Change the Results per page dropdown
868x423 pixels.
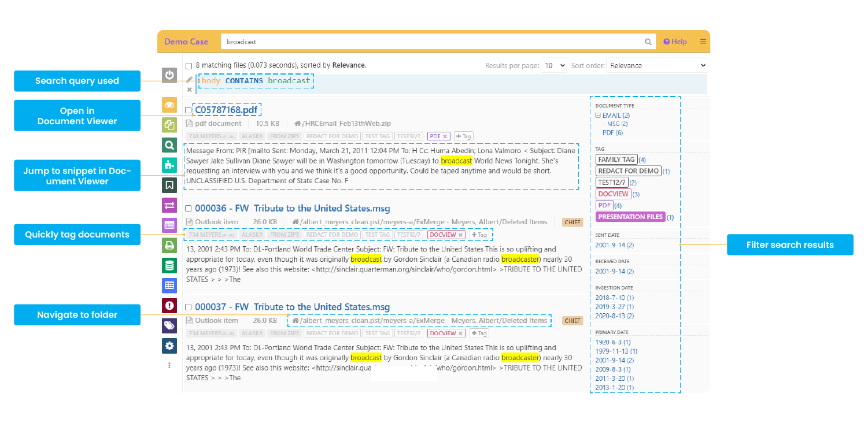554,65
